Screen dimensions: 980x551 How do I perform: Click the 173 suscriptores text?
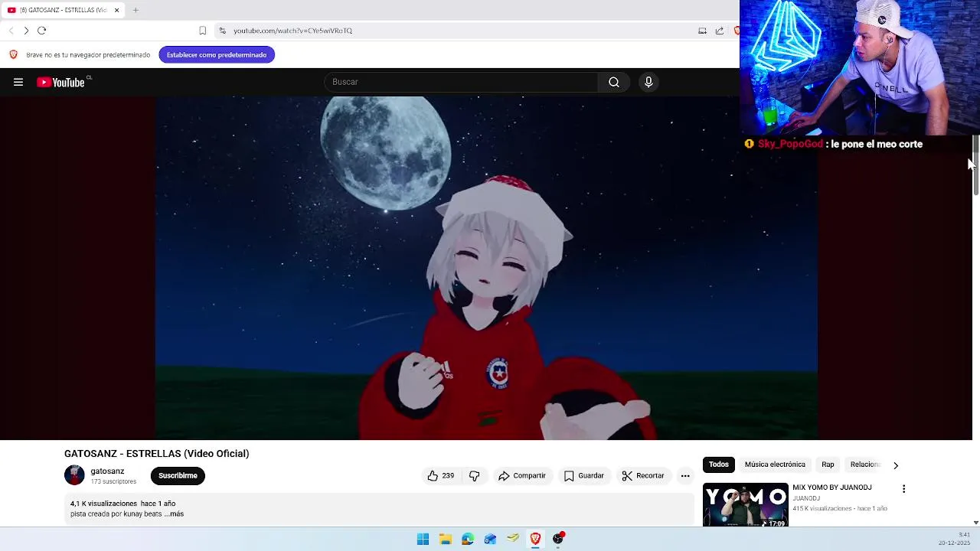click(x=113, y=481)
